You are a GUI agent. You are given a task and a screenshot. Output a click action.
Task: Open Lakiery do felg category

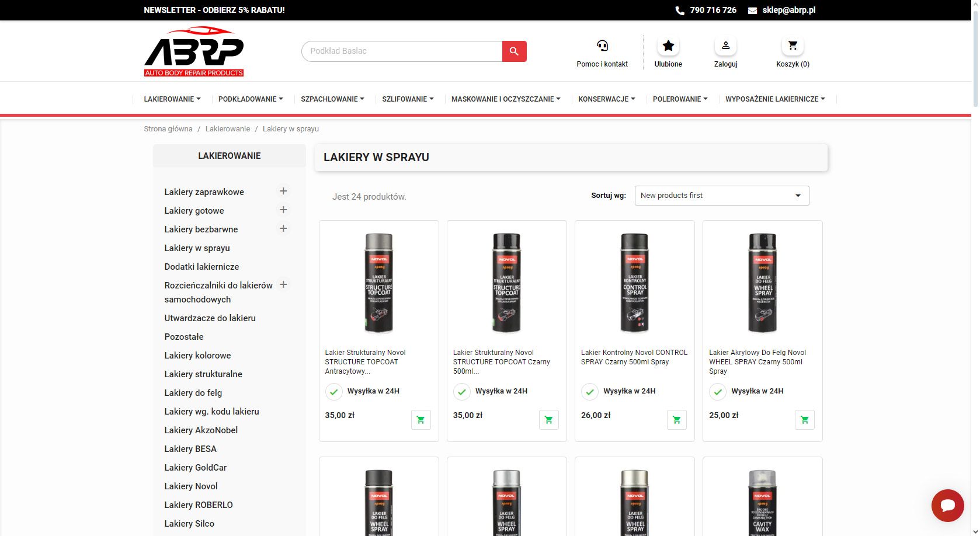193,393
